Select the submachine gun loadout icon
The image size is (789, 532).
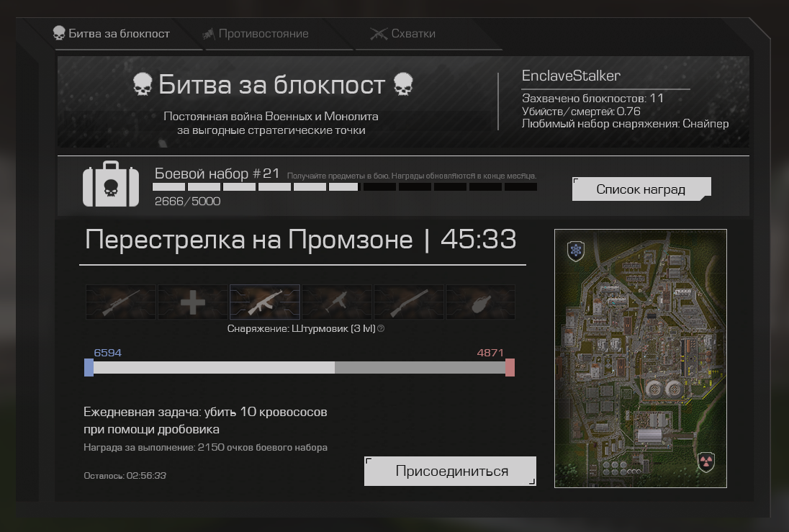(337, 302)
